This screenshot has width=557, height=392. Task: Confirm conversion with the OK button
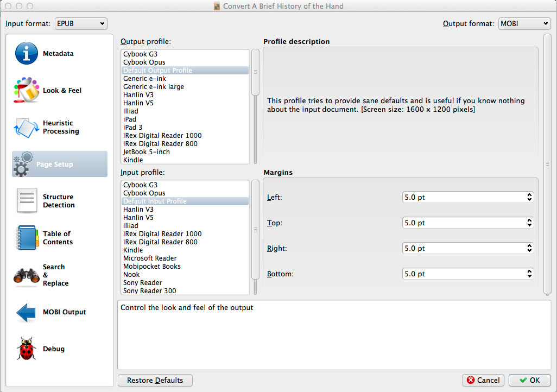pyautogui.click(x=529, y=380)
